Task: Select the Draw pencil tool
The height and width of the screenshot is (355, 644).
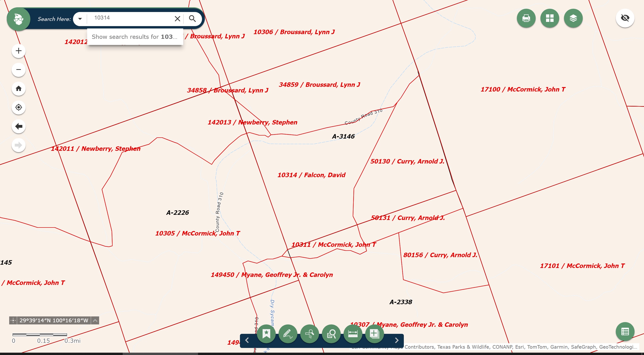Action: pos(288,334)
